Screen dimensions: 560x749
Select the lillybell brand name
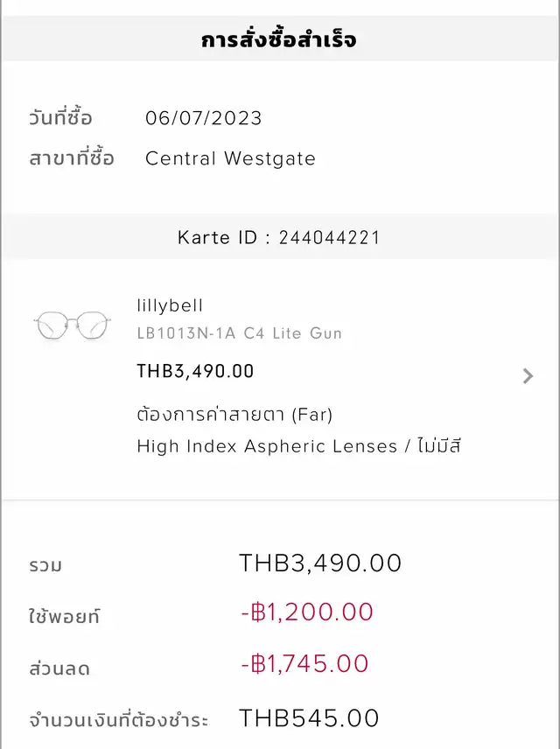(x=170, y=305)
